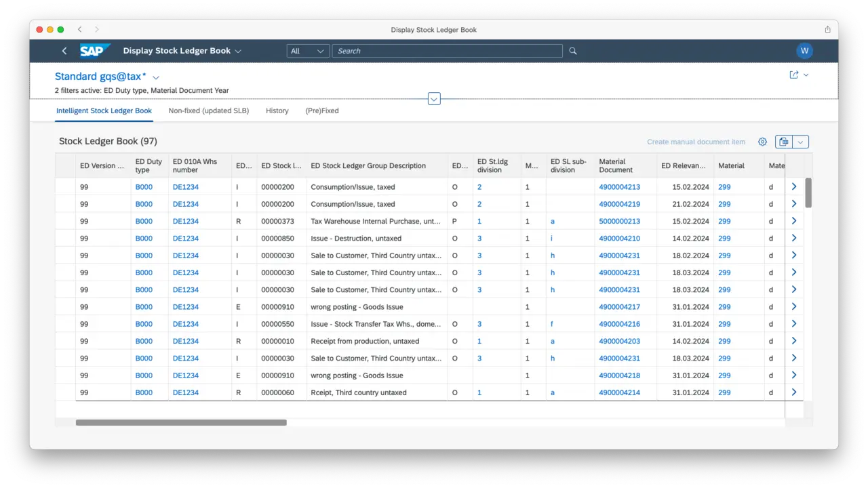Click the share/export icon
Image resolution: width=868 pixels, height=488 pixels.
pyautogui.click(x=794, y=75)
